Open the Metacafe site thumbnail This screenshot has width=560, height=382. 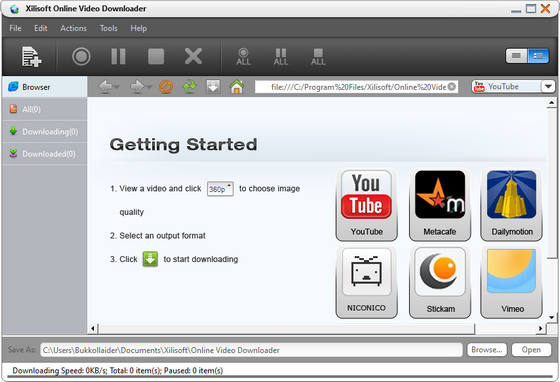tap(440, 205)
